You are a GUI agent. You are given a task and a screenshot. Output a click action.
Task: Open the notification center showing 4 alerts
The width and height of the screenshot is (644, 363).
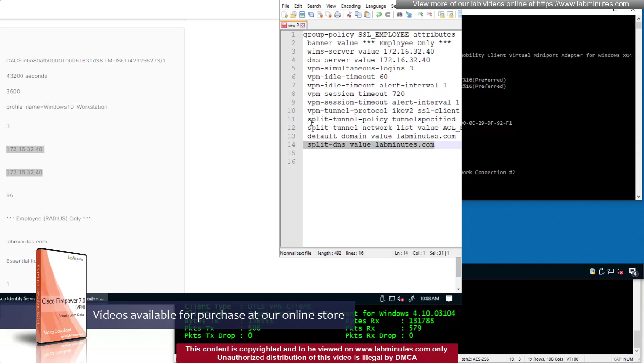click(x=633, y=272)
